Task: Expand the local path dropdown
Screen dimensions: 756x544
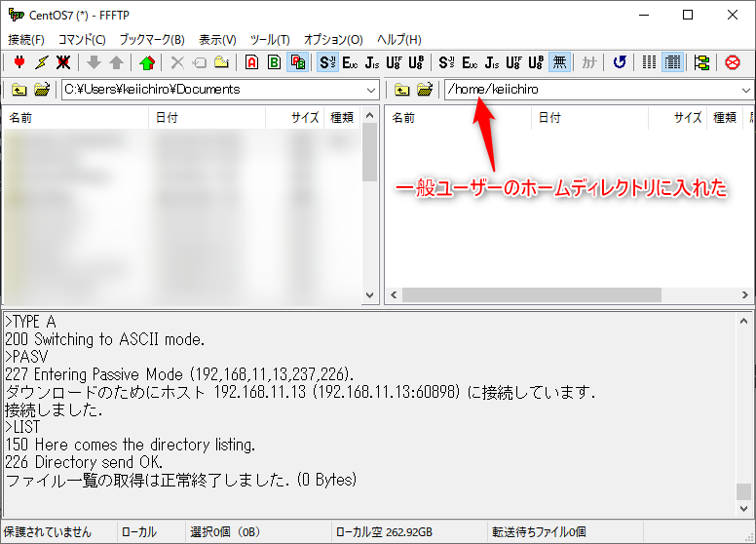Action: (x=370, y=90)
